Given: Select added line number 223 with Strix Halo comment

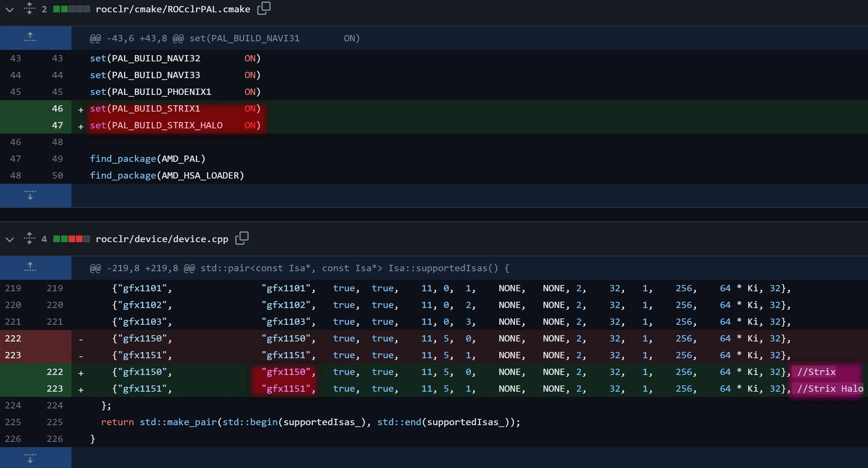Looking at the screenshot, I should point(55,388).
